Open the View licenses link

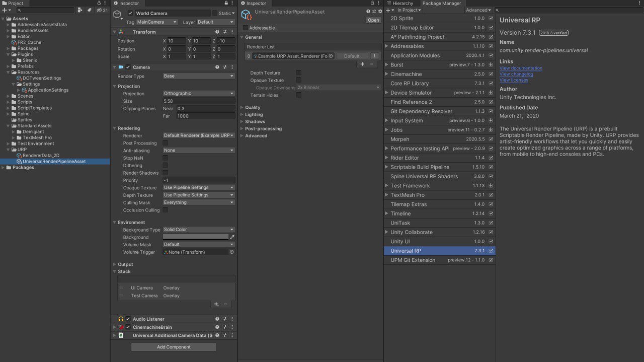(514, 80)
